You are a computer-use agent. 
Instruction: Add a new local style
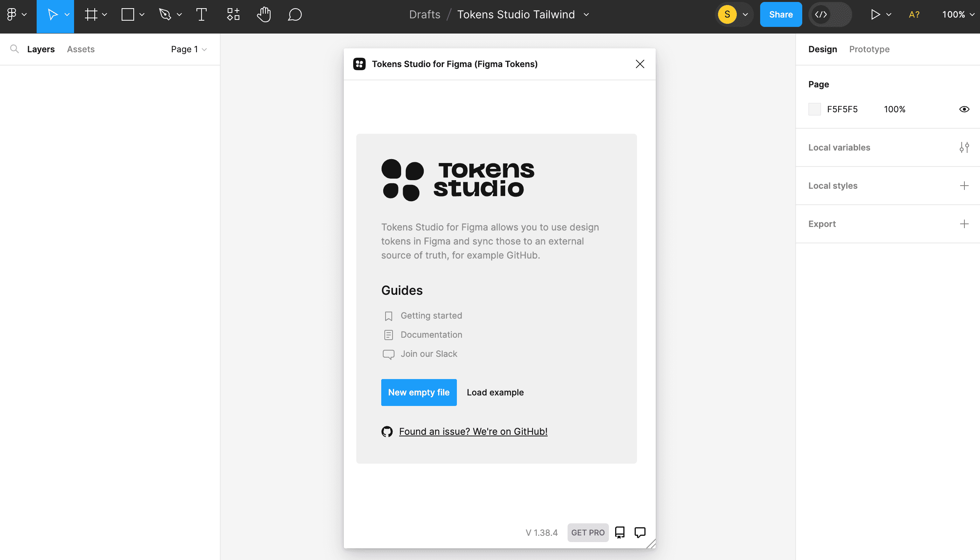point(964,186)
